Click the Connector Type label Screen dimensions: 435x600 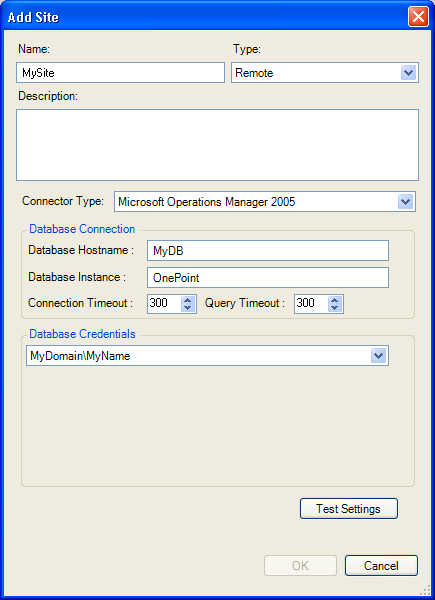click(x=63, y=201)
